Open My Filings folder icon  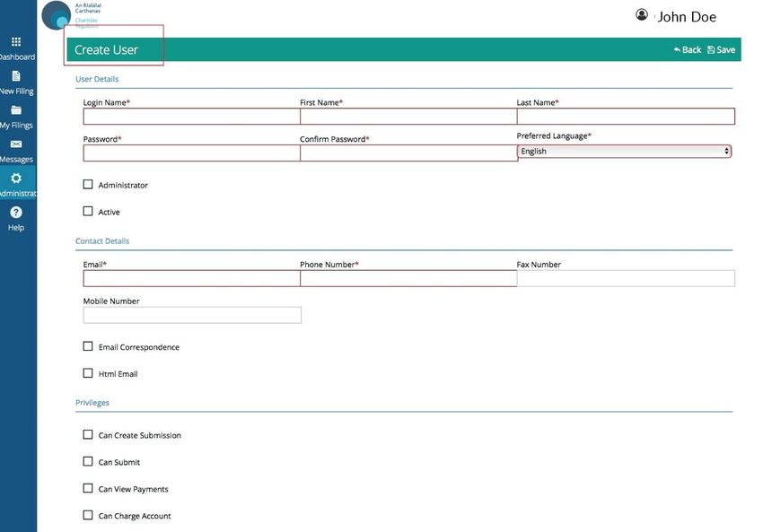point(16,110)
